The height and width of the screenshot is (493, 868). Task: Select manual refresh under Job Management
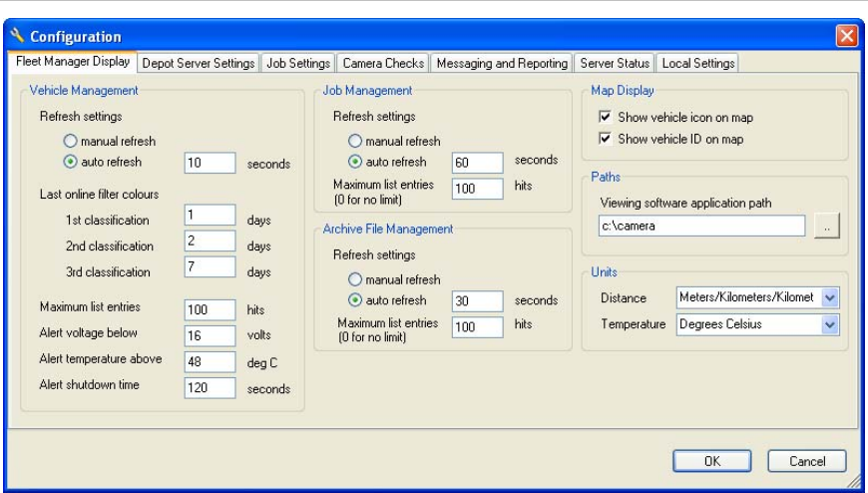355,142
